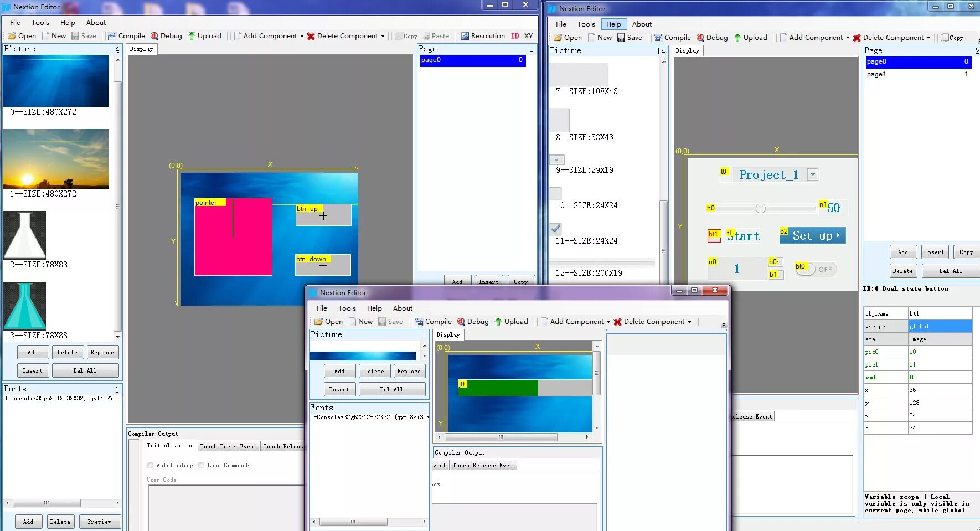
Task: Click Del All in the right Page panel
Action: point(950,271)
